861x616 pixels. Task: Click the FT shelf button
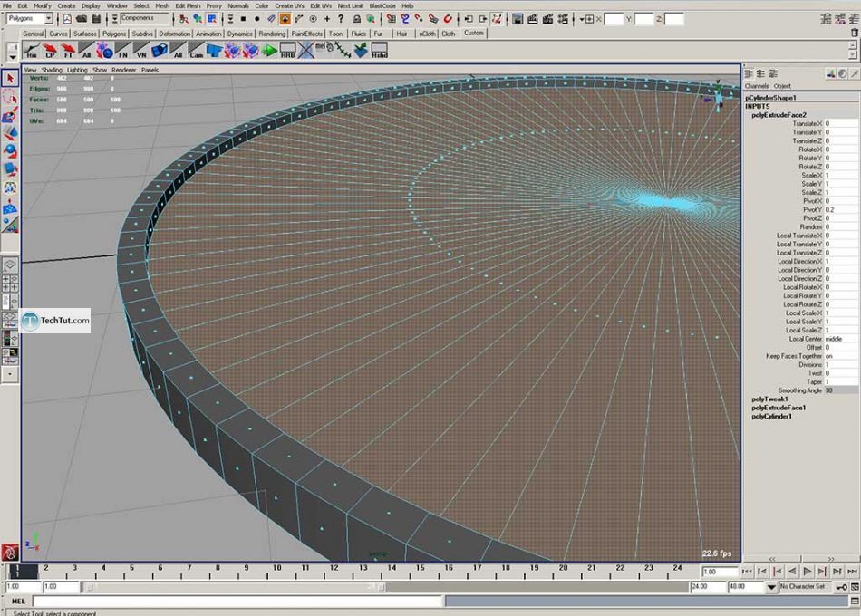68,51
